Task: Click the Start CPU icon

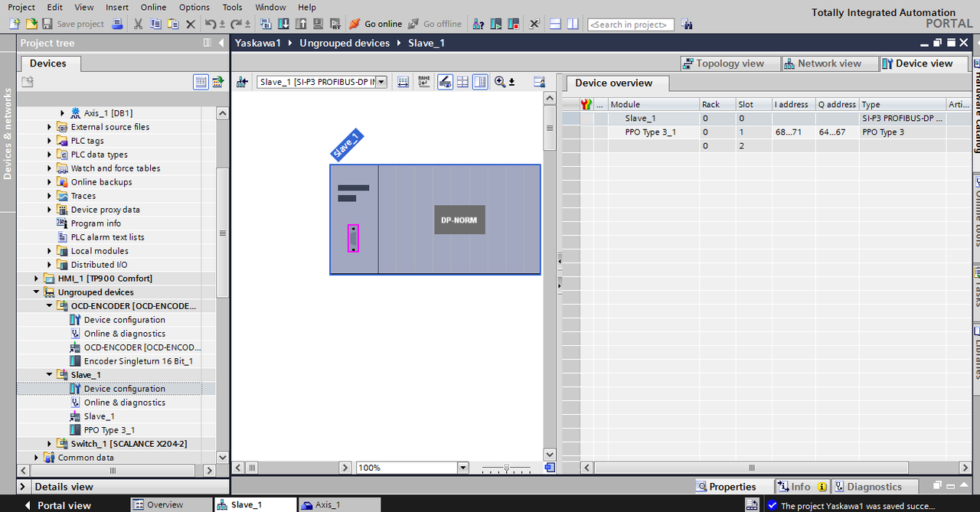Action: click(496, 24)
